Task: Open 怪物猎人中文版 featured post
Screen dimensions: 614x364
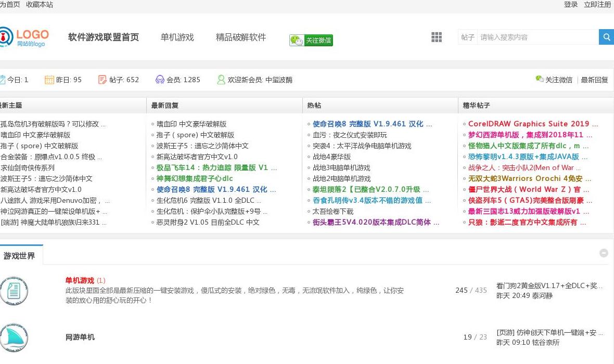Action: tap(528, 146)
